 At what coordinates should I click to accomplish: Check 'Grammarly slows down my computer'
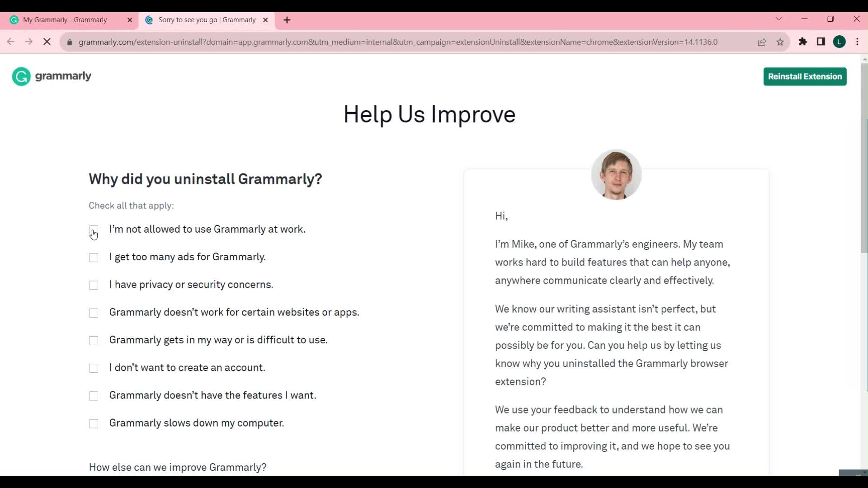point(94,424)
